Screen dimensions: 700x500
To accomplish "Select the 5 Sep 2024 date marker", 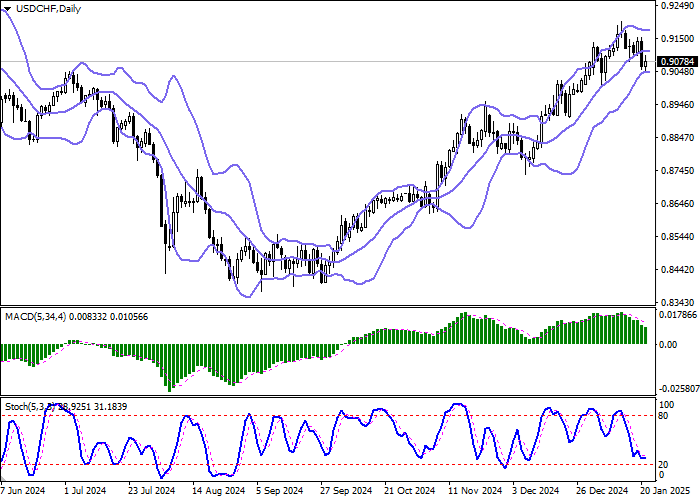I will [279, 491].
